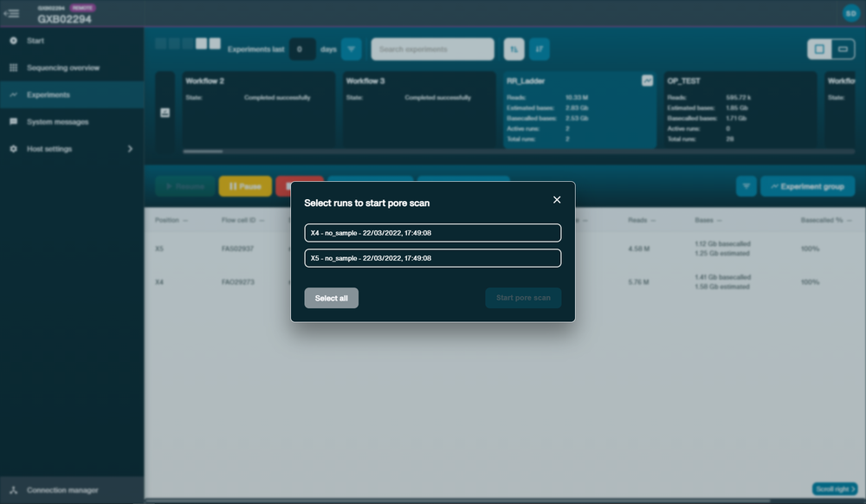Screen dimensions: 866x504
Task: Click the Search experiments field
Action: pos(432,49)
